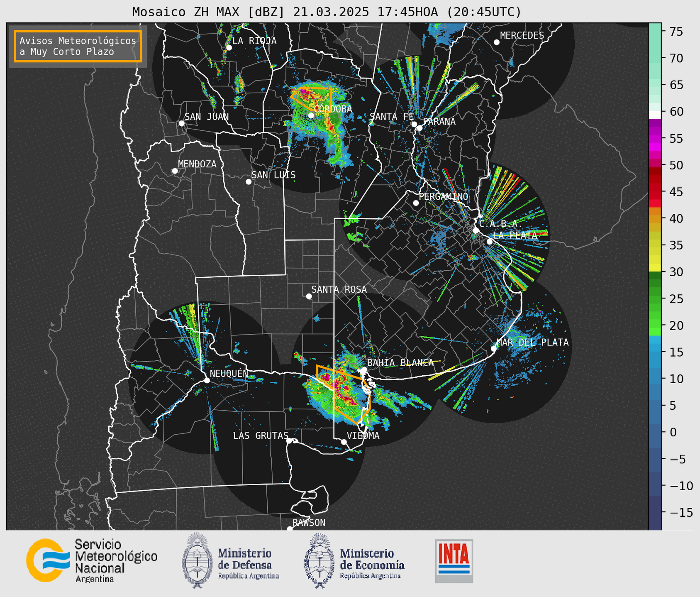
Task: Click the BAHÍA BLANCA city marker dot
Action: (364, 369)
